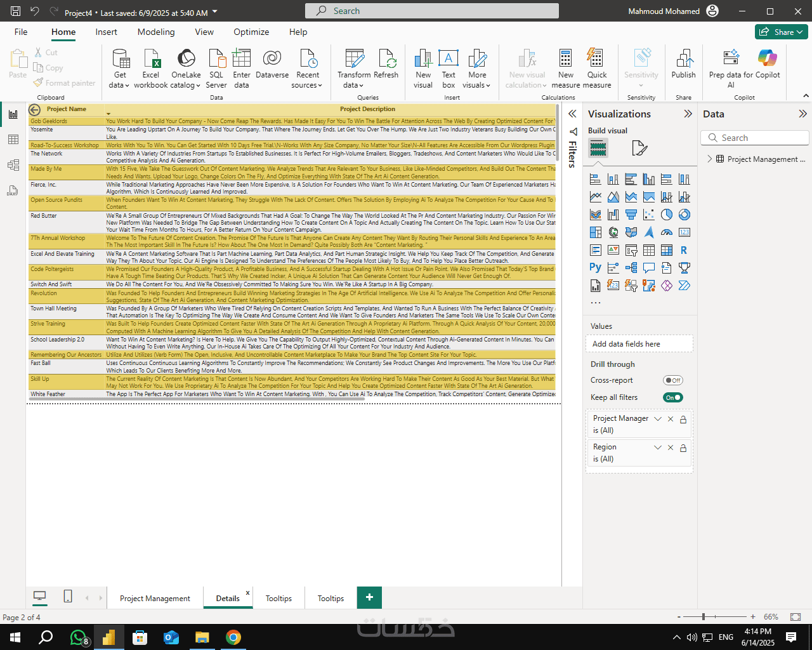
Task: Expand the Filters pane
Action: point(572,114)
